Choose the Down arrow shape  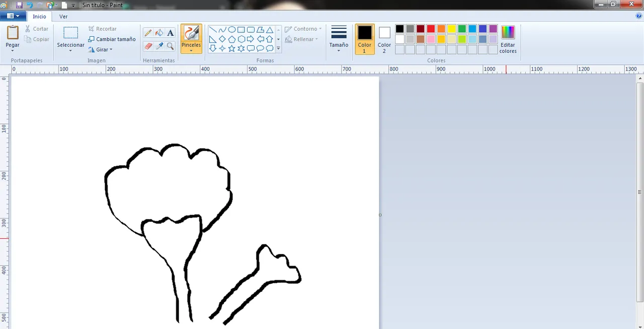click(x=213, y=48)
